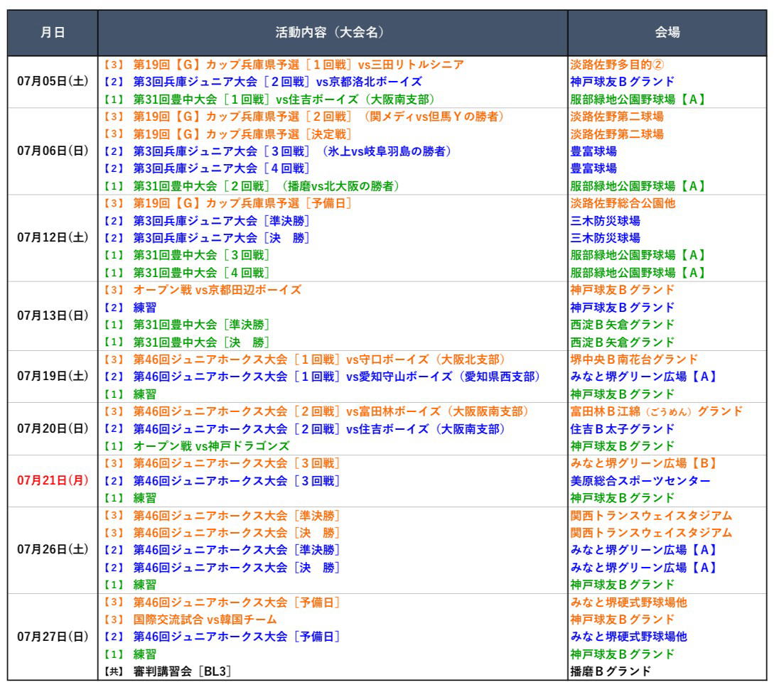The height and width of the screenshot is (692, 784).
Task: Click the venue 淡路佐野総合公園他
Action: tap(623, 203)
